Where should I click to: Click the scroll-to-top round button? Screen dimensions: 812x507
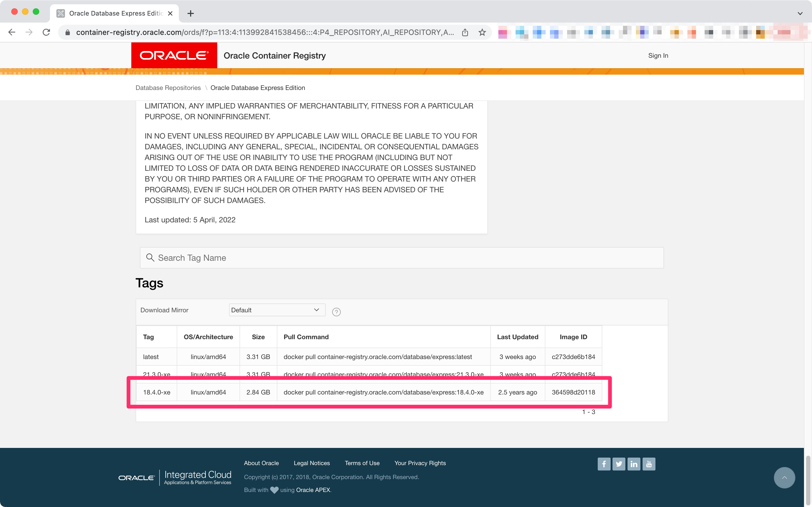point(784,477)
